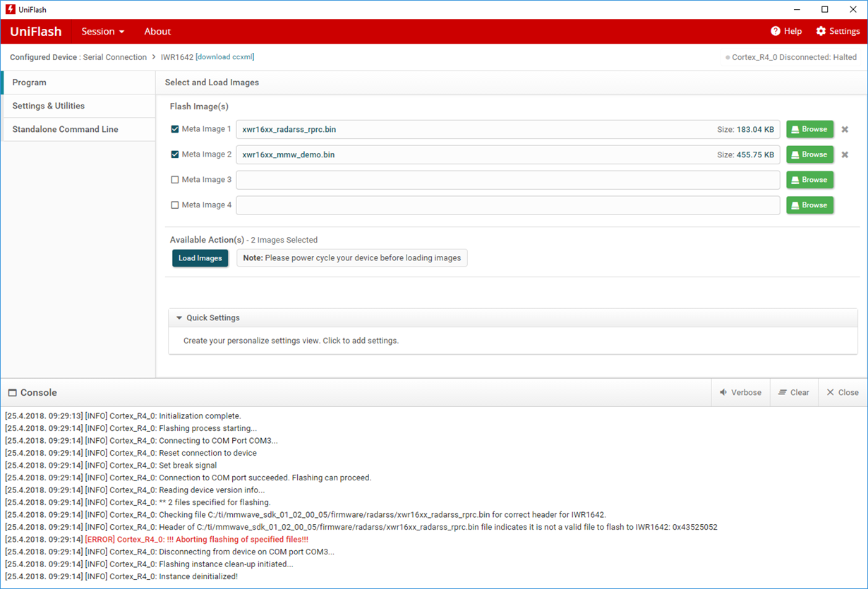
Task: Remove Meta Image 2 with X icon
Action: pyautogui.click(x=845, y=154)
